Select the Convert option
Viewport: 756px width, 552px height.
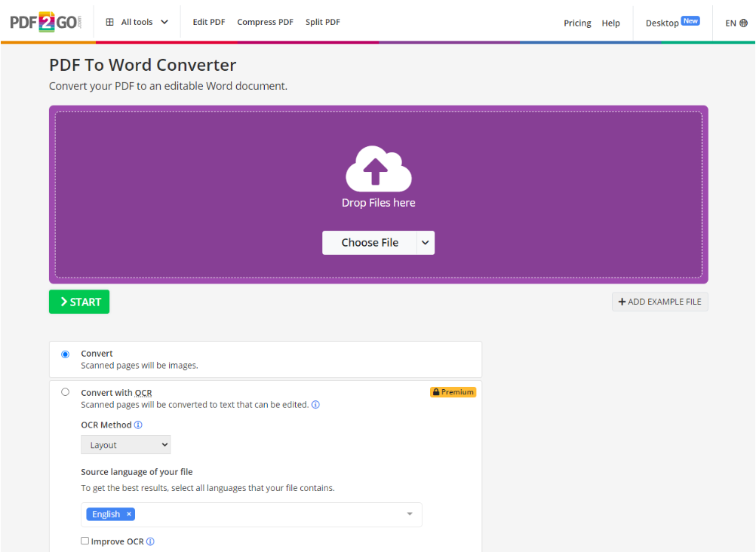coord(65,354)
